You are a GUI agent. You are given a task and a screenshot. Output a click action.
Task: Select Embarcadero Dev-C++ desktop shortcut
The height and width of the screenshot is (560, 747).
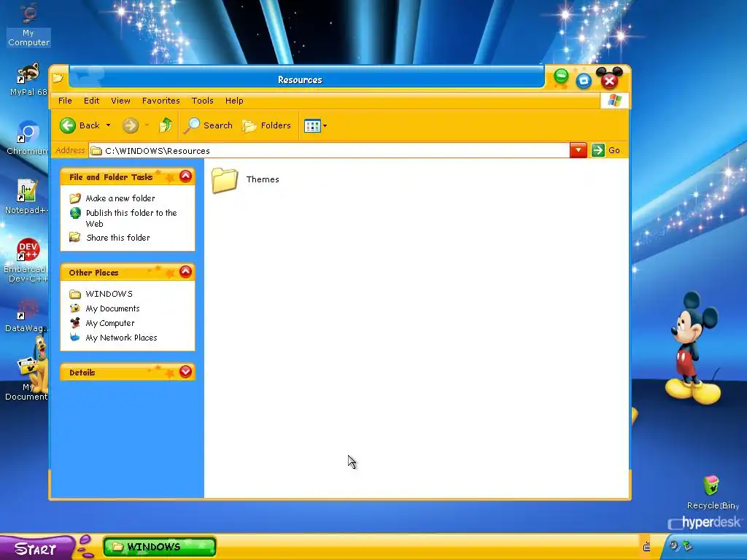26,260
